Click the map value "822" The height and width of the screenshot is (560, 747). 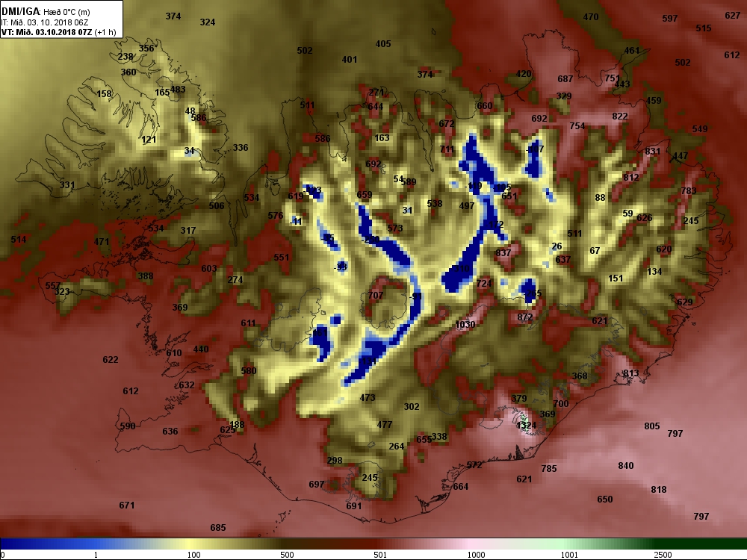(x=620, y=116)
